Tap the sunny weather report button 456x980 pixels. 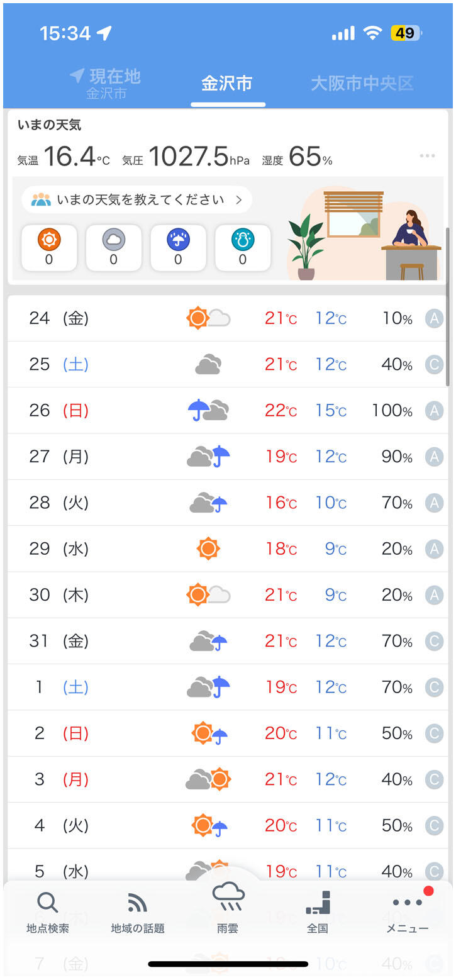pyautogui.click(x=49, y=247)
